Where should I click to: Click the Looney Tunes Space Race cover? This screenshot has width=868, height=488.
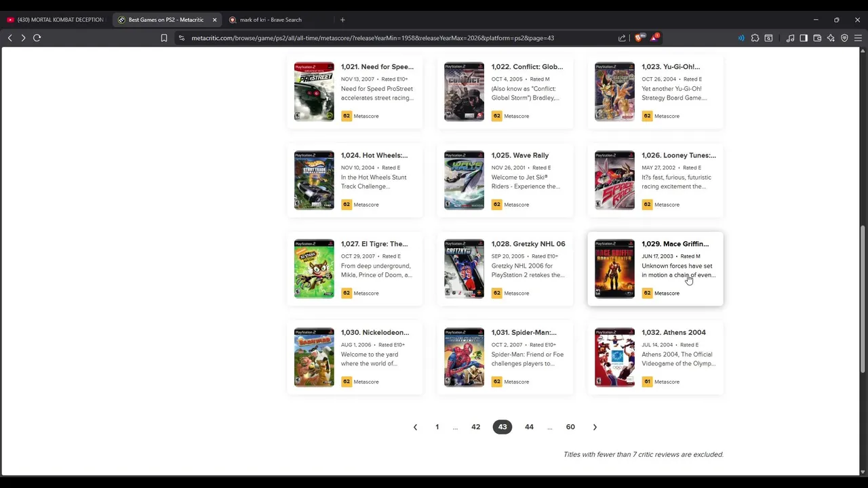(614, 180)
